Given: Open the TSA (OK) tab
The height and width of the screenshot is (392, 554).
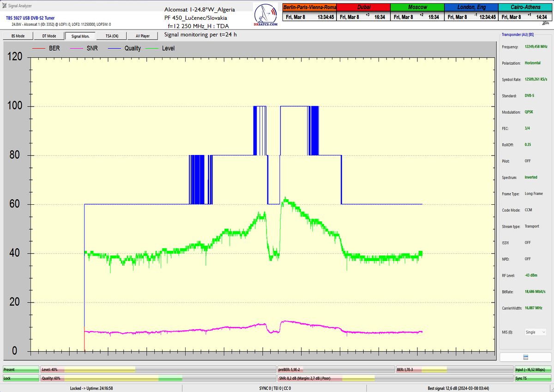Looking at the screenshot, I should [x=112, y=36].
